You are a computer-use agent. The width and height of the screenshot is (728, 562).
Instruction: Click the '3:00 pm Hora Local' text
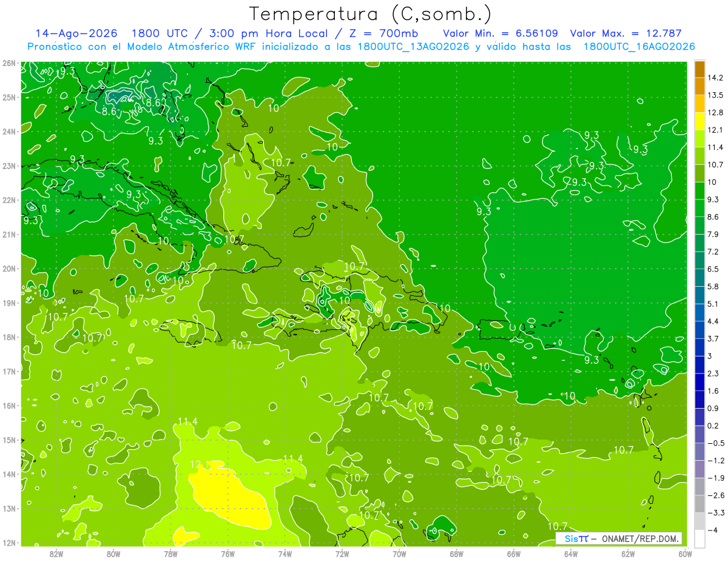pos(269,33)
